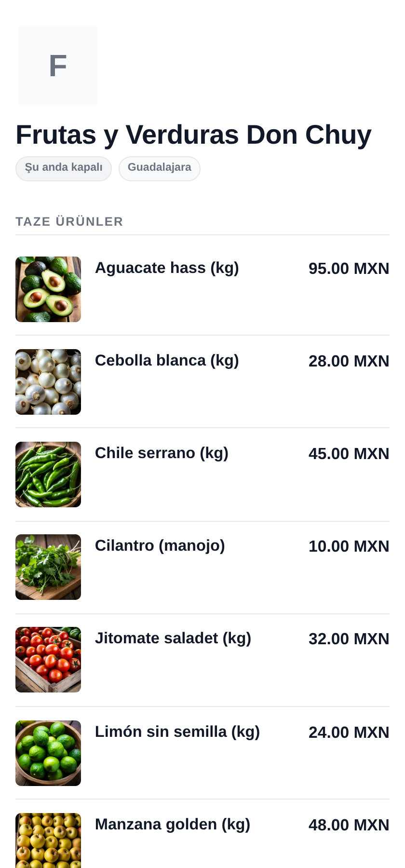View the Manzana golden thumbnail image

tap(48, 841)
